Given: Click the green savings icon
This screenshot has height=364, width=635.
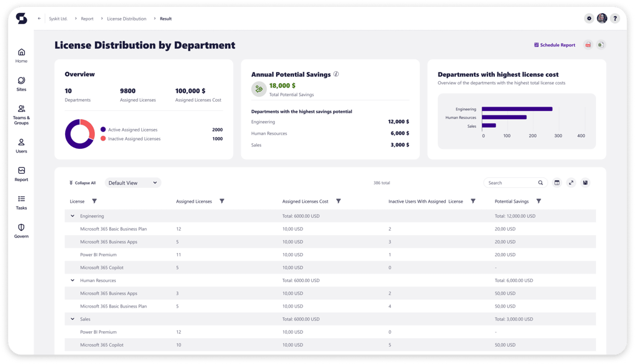Looking at the screenshot, I should click(x=259, y=89).
